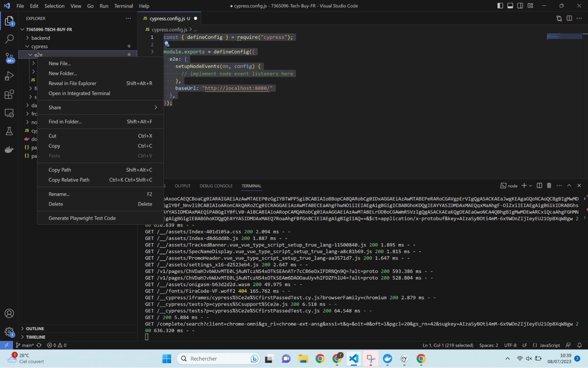This screenshot has height=368, width=588.
Task: Select Find in Folder...
Action: coord(100,122)
